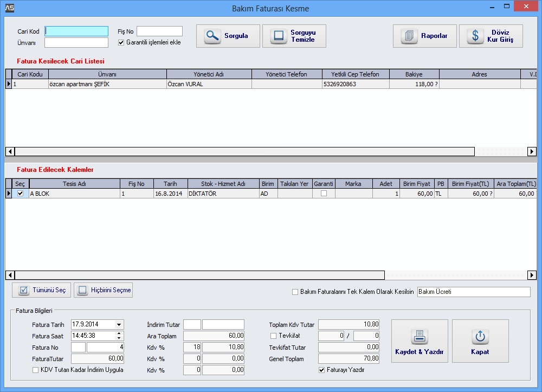
Task: Click the Kaydet & Yazdır printer icon
Action: pyautogui.click(x=420, y=336)
